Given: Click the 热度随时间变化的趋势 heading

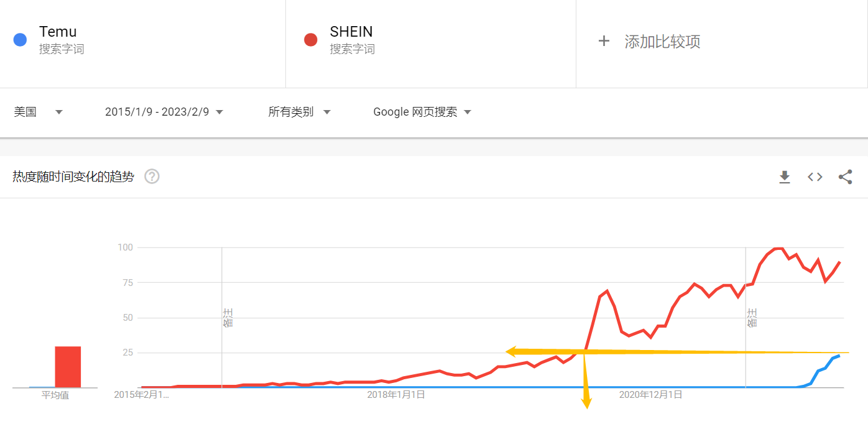Looking at the screenshot, I should (x=73, y=177).
